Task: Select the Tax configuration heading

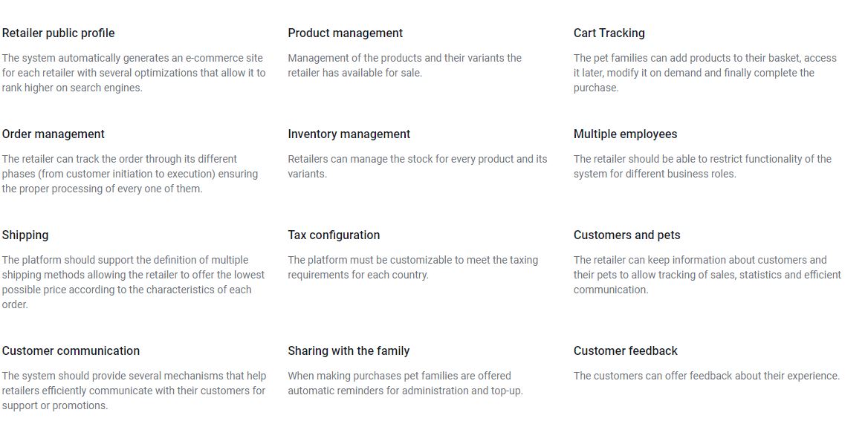Action: coord(334,235)
